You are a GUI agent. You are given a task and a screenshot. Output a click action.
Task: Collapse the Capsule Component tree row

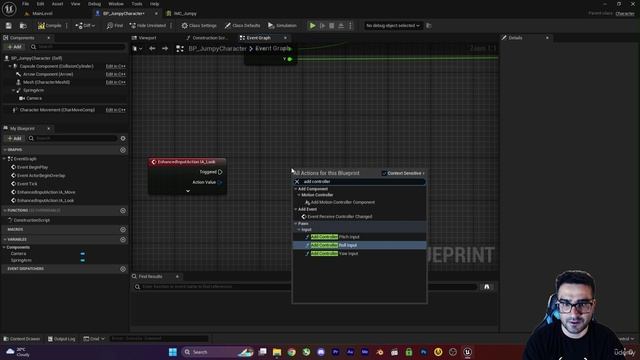pos(10,66)
